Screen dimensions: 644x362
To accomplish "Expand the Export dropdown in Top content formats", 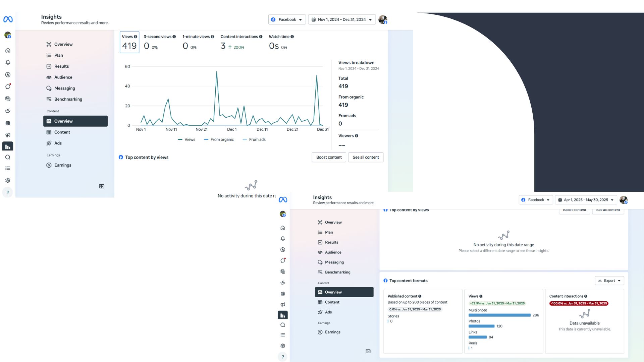I will 609,281.
